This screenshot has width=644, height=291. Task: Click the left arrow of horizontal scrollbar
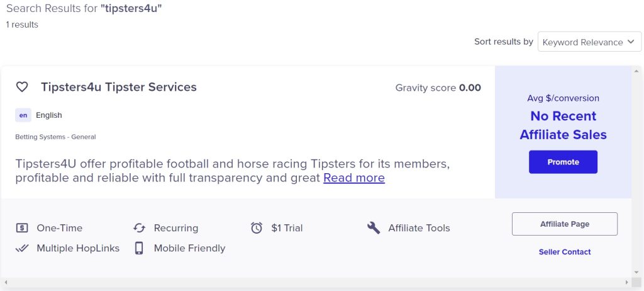(6, 282)
